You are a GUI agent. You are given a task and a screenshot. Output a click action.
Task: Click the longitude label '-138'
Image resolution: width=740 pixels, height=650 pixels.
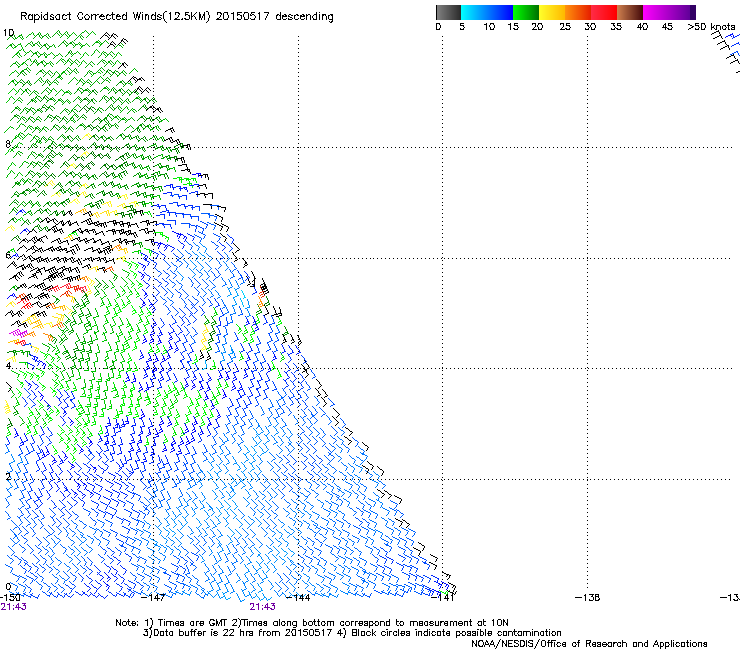588,598
